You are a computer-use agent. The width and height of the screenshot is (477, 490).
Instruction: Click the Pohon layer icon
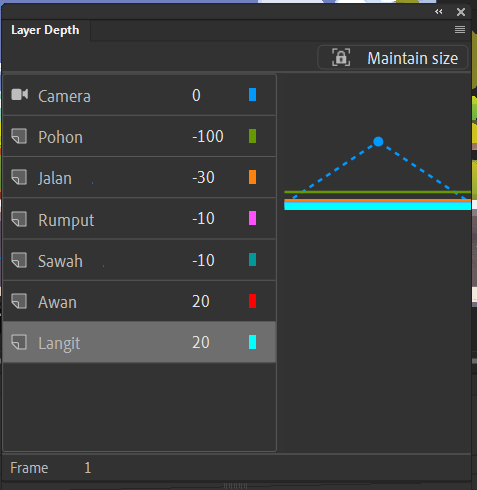(x=19, y=136)
